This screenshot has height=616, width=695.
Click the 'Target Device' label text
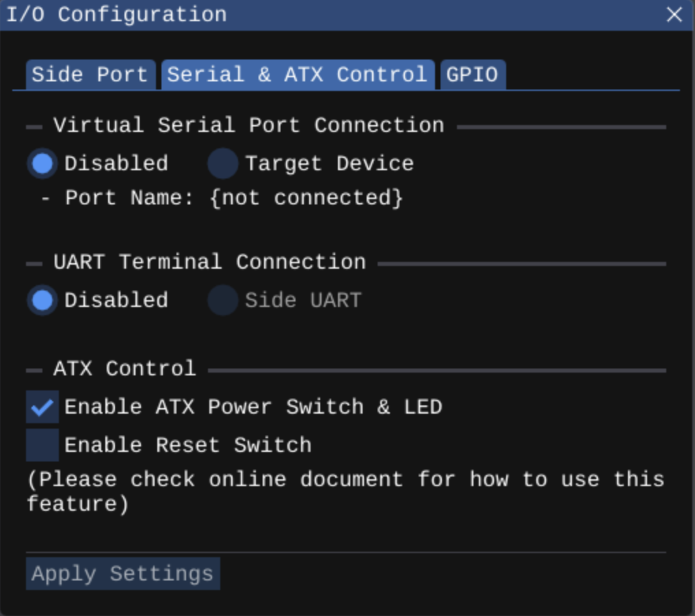coord(329,164)
